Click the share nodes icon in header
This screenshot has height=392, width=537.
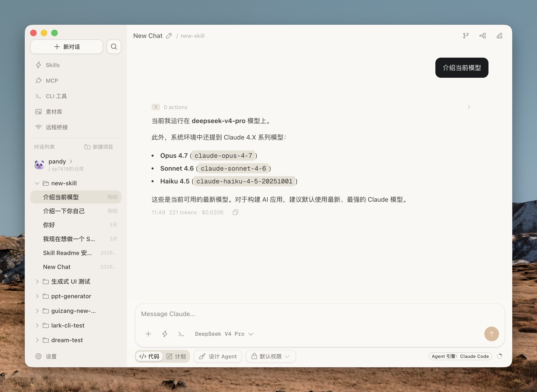tap(482, 36)
